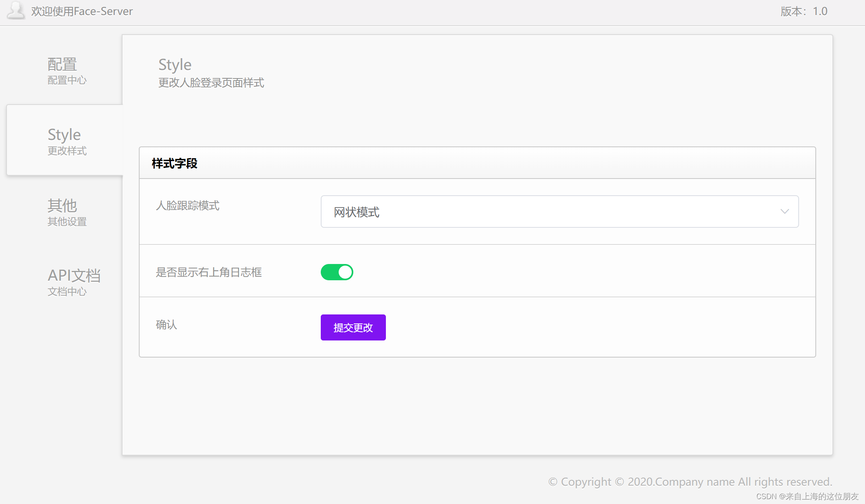Viewport: 865px width, 504px height.
Task: Click the Copyright 2020 footer text
Action: tap(690, 482)
